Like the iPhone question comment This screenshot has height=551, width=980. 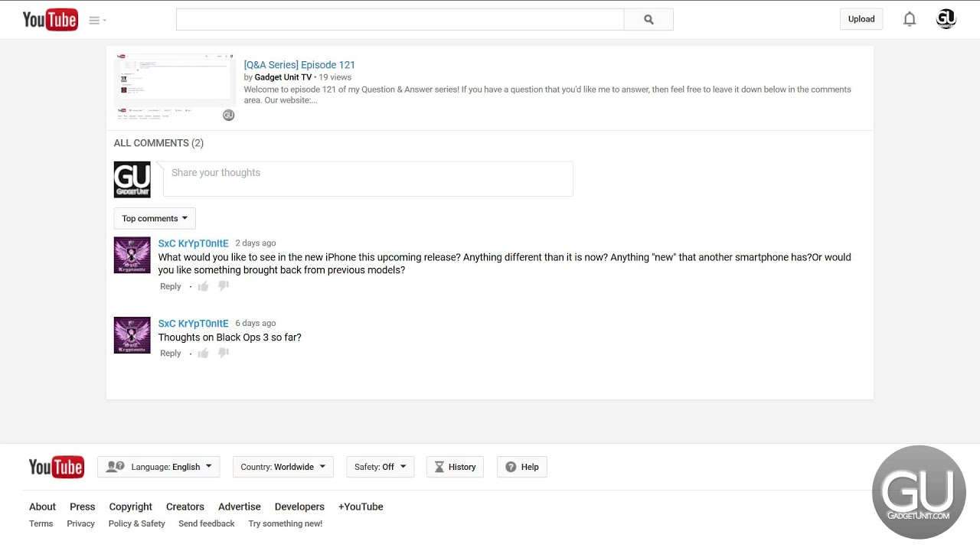tap(203, 286)
